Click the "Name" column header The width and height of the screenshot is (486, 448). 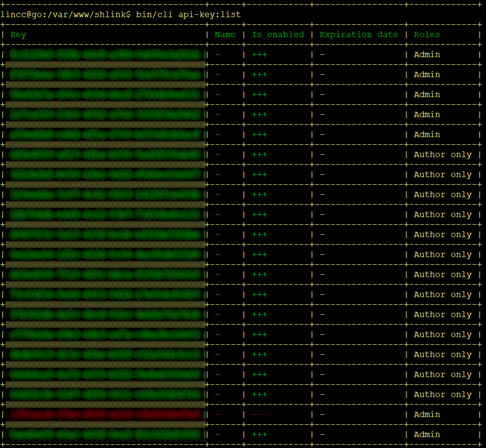coord(225,34)
